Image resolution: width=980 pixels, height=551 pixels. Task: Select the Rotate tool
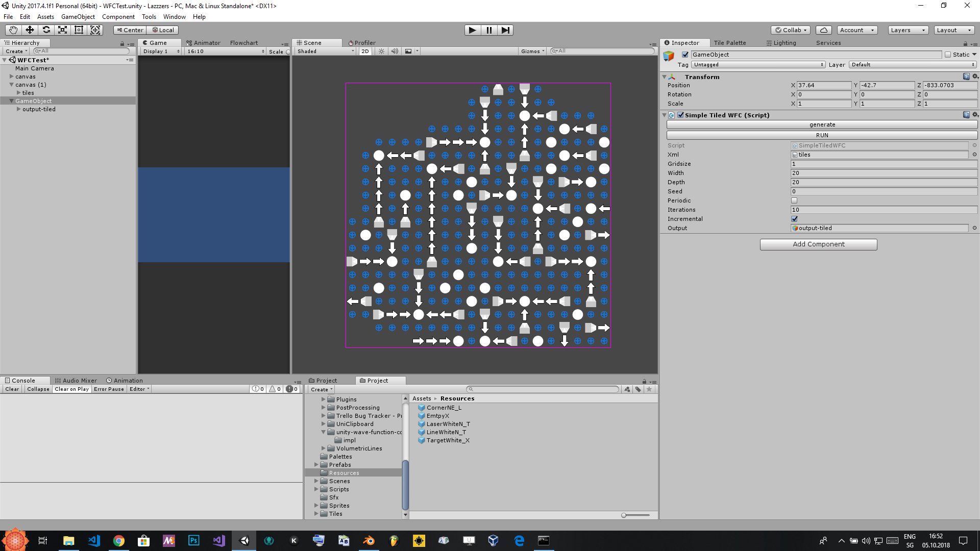pyautogui.click(x=46, y=30)
